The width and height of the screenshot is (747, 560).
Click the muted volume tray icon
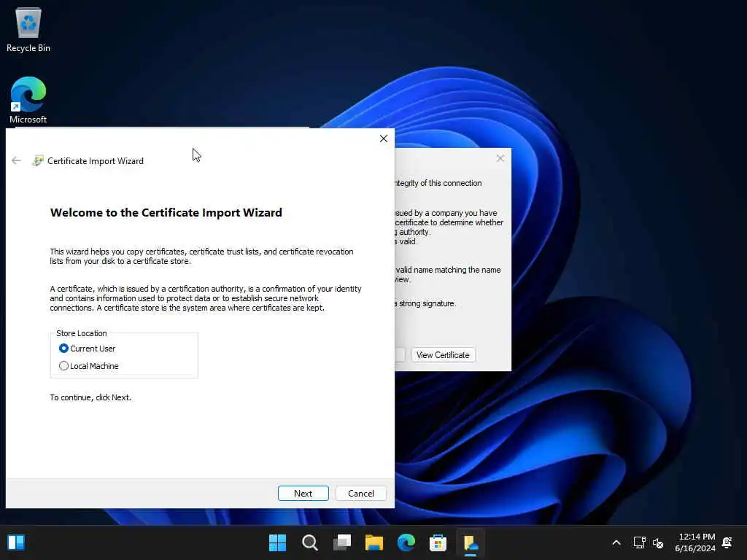(658, 542)
